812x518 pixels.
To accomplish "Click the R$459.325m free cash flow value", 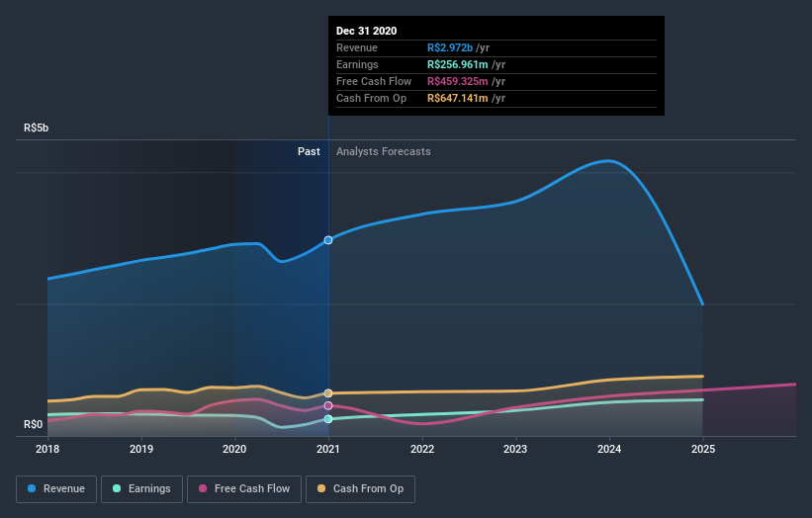I will [x=457, y=81].
